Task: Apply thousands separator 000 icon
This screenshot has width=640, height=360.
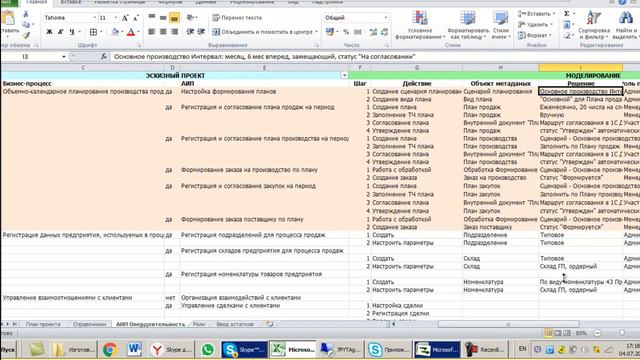Action: pyautogui.click(x=358, y=31)
